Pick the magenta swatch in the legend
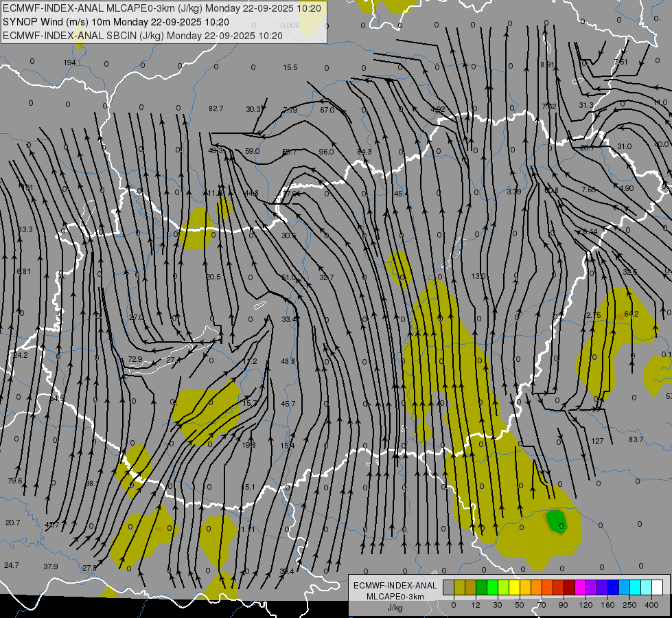 pyautogui.click(x=580, y=587)
